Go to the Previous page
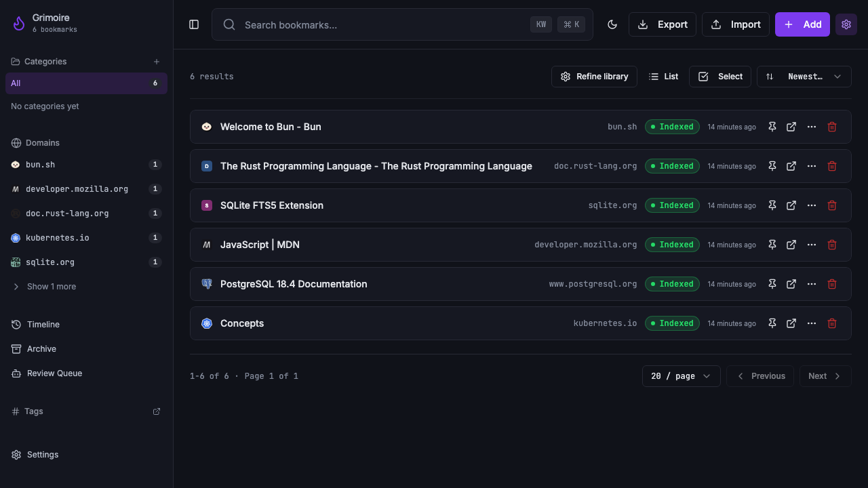The image size is (868, 488). (x=760, y=376)
